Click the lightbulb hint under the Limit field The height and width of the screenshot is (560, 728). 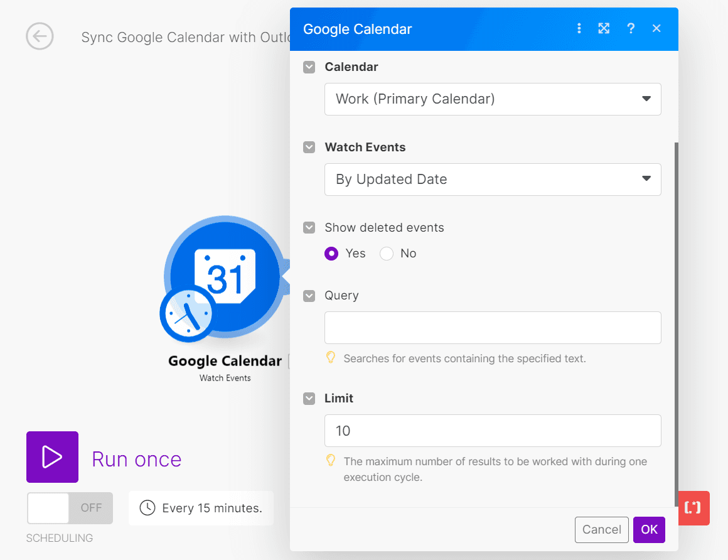coord(331,460)
